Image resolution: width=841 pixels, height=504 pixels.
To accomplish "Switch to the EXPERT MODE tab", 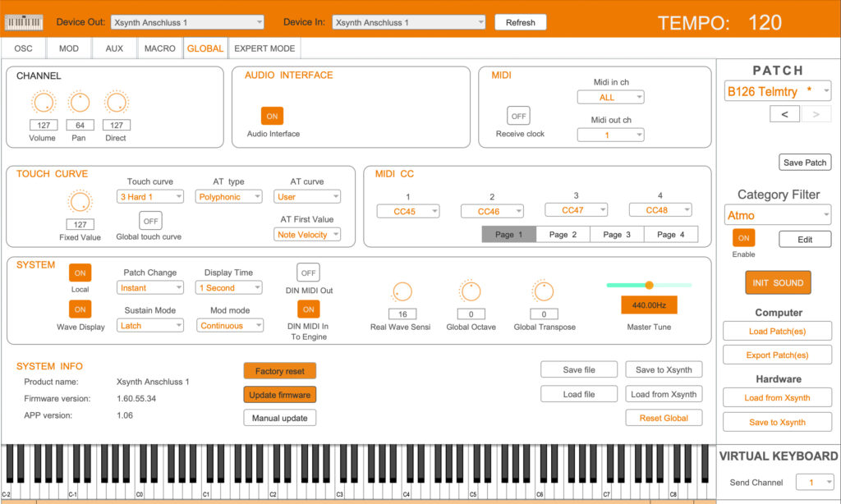I will pyautogui.click(x=264, y=48).
